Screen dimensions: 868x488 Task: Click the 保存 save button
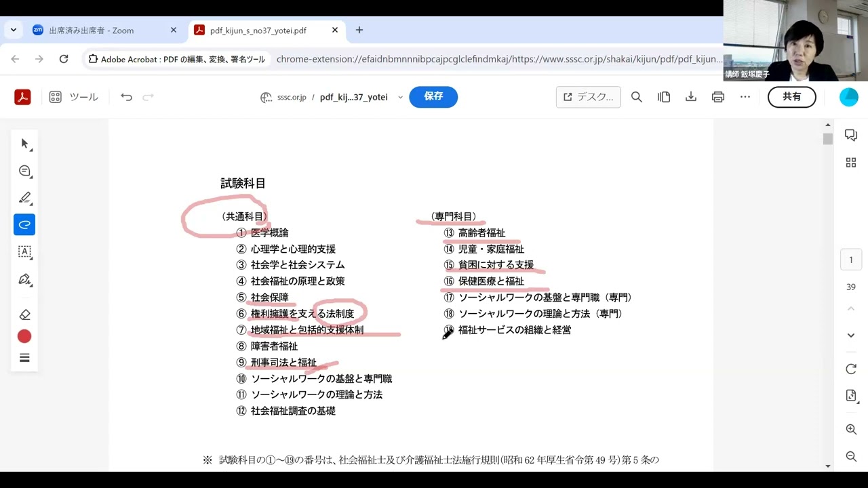coord(433,97)
